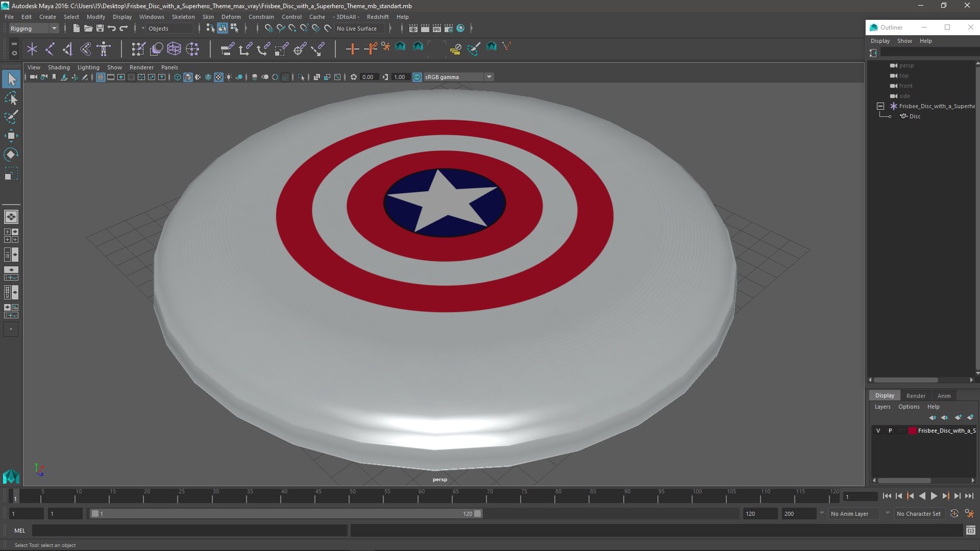The width and height of the screenshot is (980, 551).
Task: Open the Skeleton menu
Action: (183, 17)
